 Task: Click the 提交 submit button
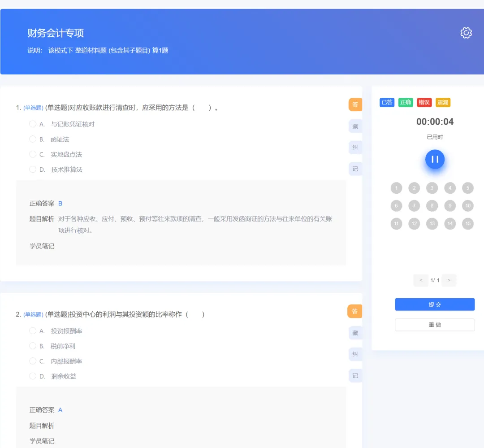coord(435,304)
